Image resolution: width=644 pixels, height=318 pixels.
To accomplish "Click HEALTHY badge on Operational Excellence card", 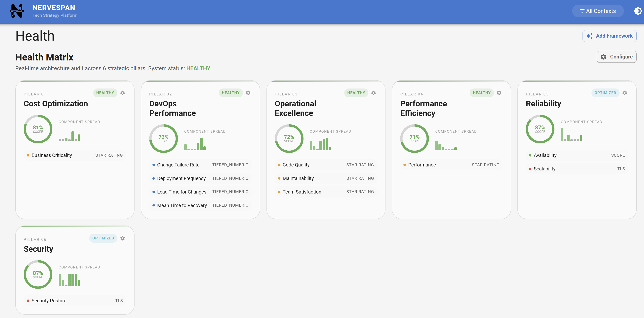I will pyautogui.click(x=356, y=93).
